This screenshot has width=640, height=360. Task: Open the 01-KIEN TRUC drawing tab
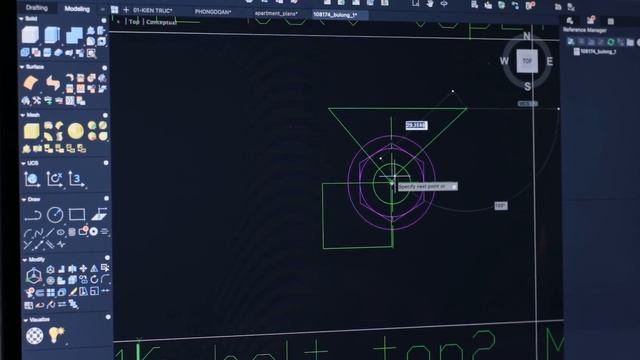[153, 10]
